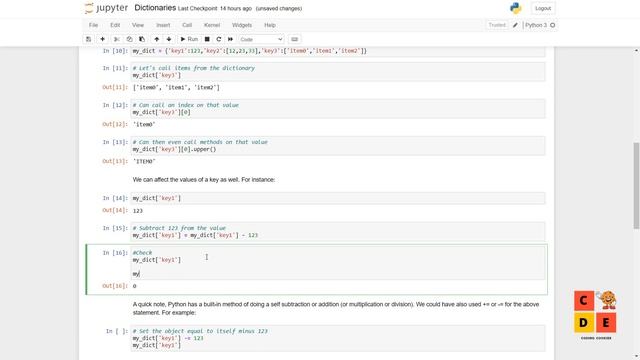Click the Python logo icon
This screenshot has width=640, height=360.
pos(516,8)
